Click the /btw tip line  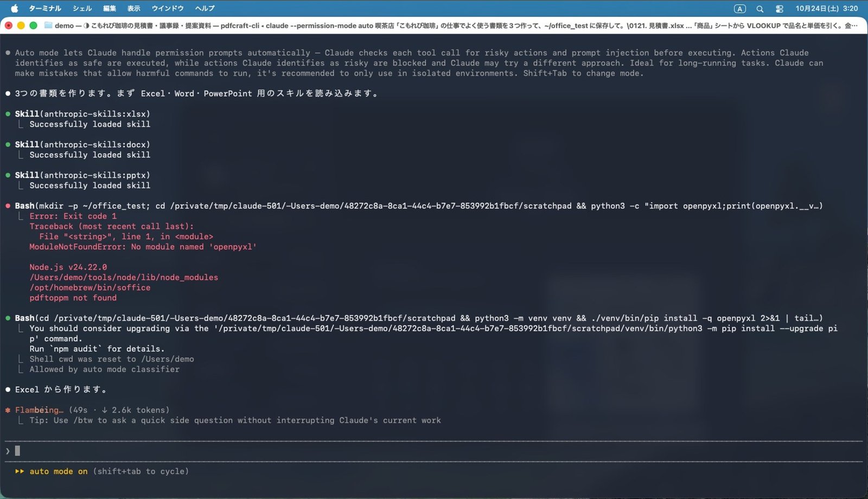[235, 420]
